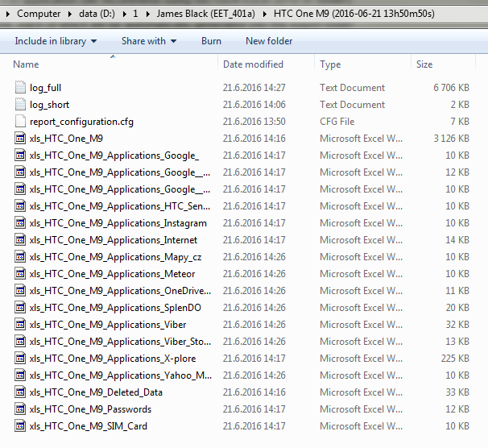Click the Applications_Viber Excel file icon
The image size is (488, 448).
[x=21, y=325]
